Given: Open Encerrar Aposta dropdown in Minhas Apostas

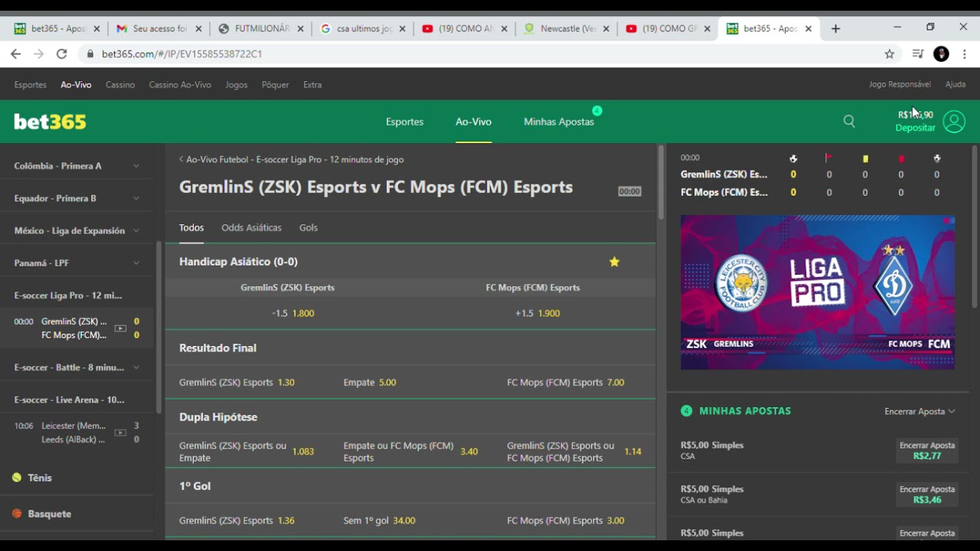Looking at the screenshot, I should (920, 411).
